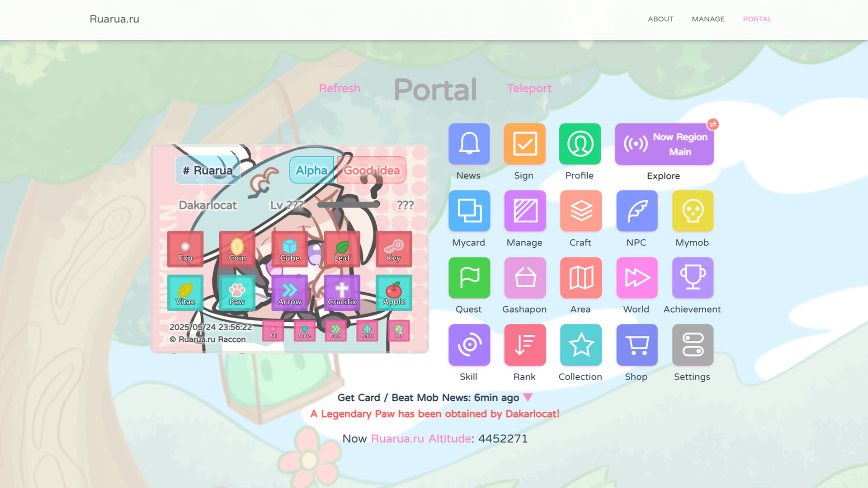The height and width of the screenshot is (488, 868).
Task: Open the World feature
Action: click(x=636, y=278)
